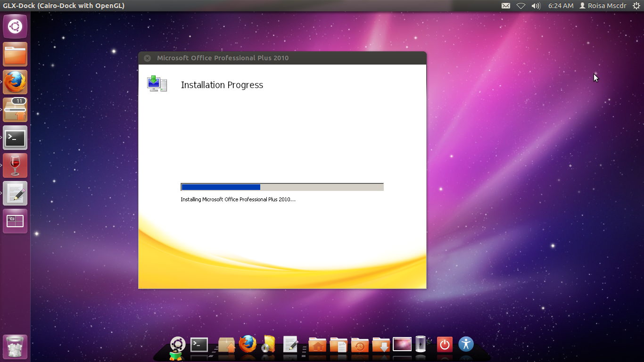Image resolution: width=644 pixels, height=362 pixels.
Task: Click the yellow disc file icon in dock
Action: point(269,344)
